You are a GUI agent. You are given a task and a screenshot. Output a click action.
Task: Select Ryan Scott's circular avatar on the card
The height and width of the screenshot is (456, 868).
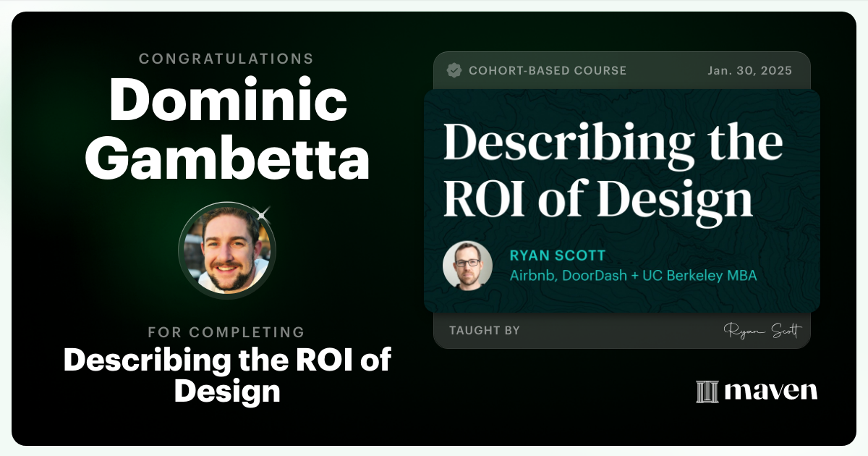pyautogui.click(x=467, y=265)
